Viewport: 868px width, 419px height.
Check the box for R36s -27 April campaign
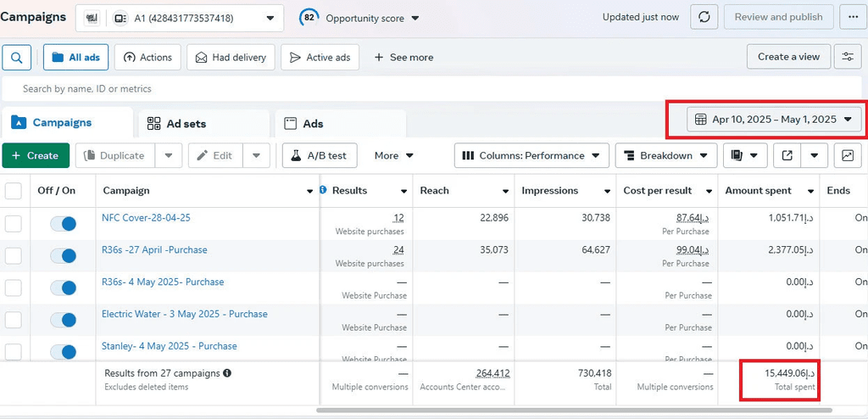pyautogui.click(x=14, y=255)
